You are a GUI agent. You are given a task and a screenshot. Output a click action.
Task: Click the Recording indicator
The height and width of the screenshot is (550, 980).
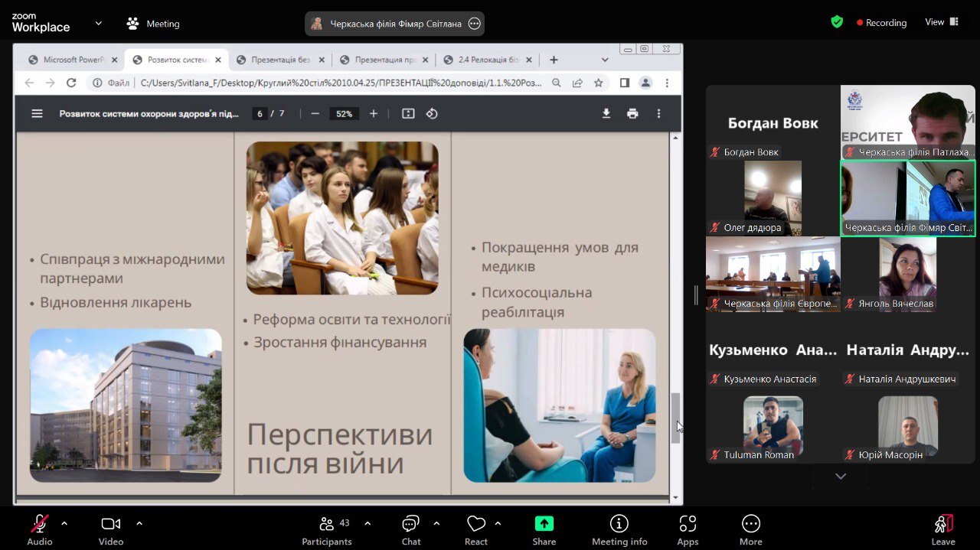click(881, 23)
